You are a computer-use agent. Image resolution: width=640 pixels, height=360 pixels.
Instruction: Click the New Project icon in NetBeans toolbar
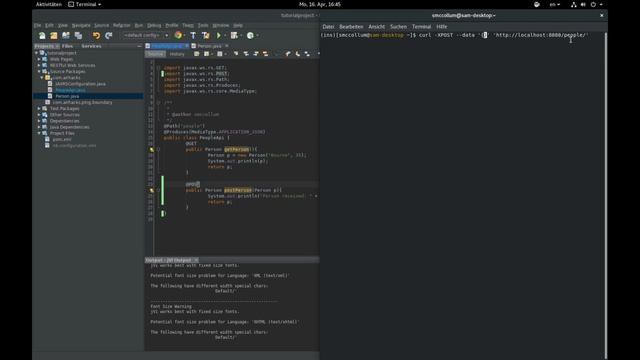[x=54, y=36]
